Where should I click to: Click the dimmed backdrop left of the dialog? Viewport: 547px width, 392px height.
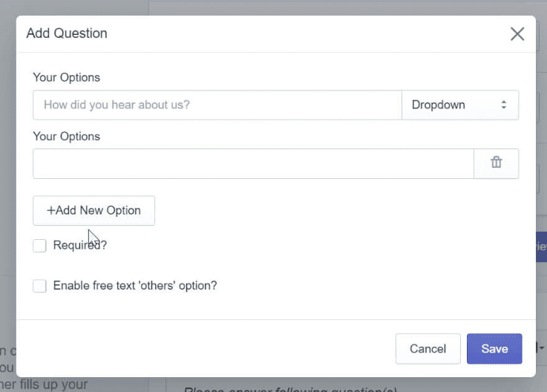point(7,186)
